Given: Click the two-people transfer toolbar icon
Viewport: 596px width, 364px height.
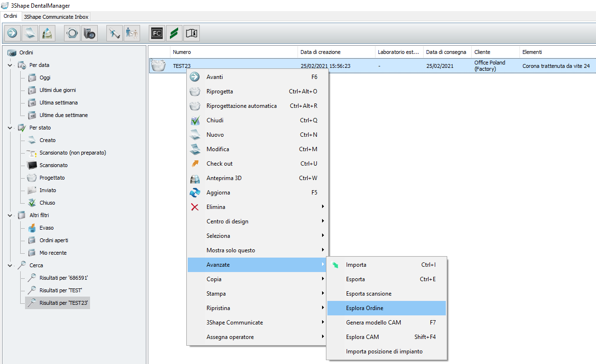Looking at the screenshot, I should (132, 33).
